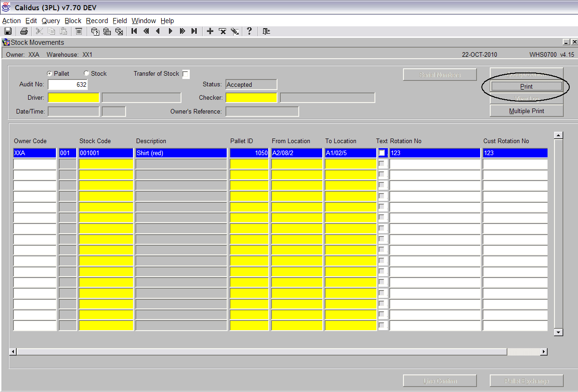
Task: Click the Clear Record eraser icon
Action: tap(235, 31)
